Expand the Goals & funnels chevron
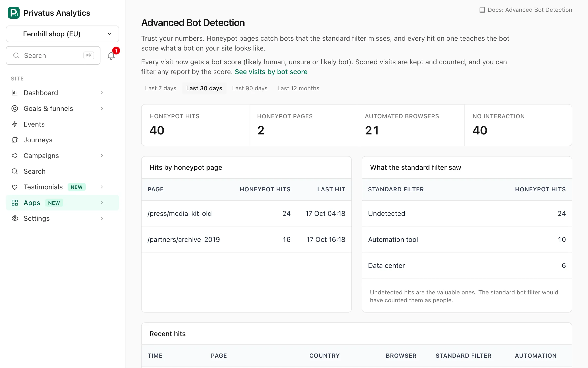 [x=102, y=108]
